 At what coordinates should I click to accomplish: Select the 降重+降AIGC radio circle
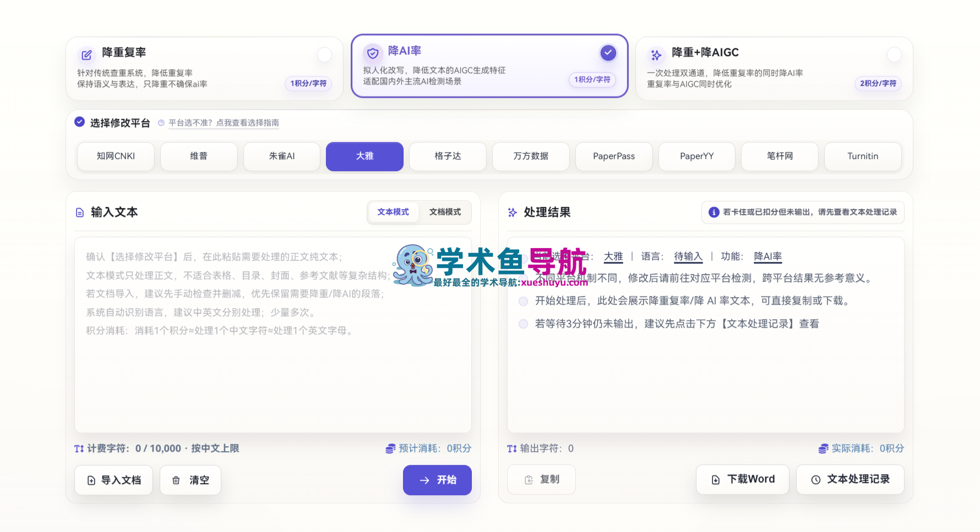[895, 54]
